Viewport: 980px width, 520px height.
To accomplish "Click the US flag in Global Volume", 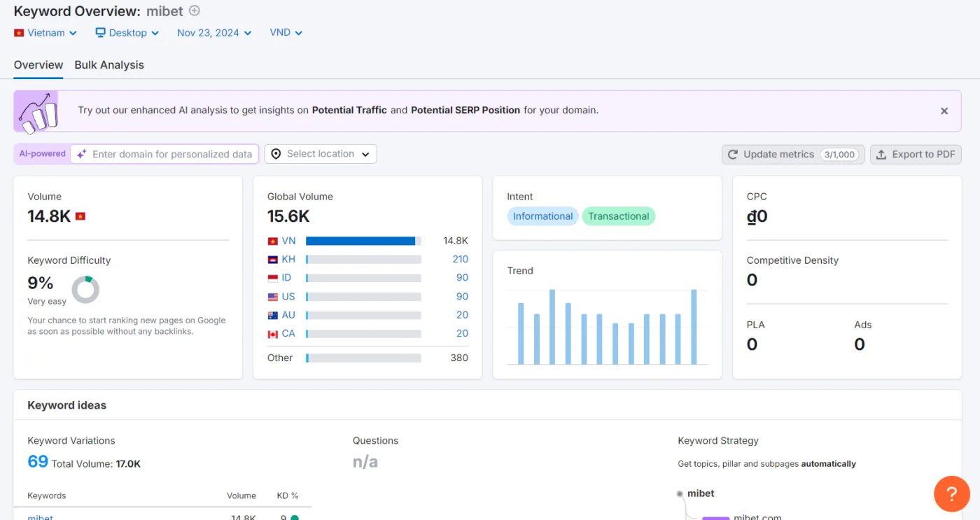I will (x=273, y=297).
